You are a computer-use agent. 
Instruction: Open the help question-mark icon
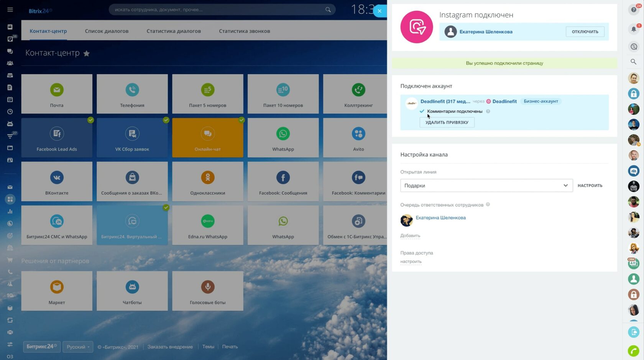pyautogui.click(x=634, y=10)
